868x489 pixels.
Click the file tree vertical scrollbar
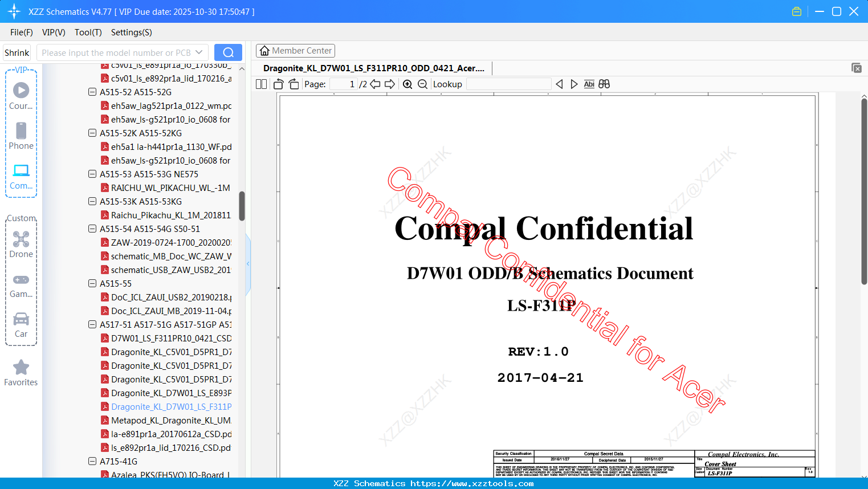point(242,206)
